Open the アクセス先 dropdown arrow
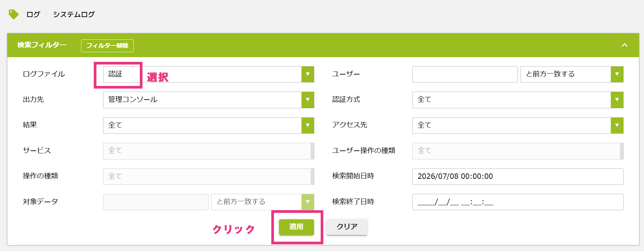644x251 pixels. [617, 125]
